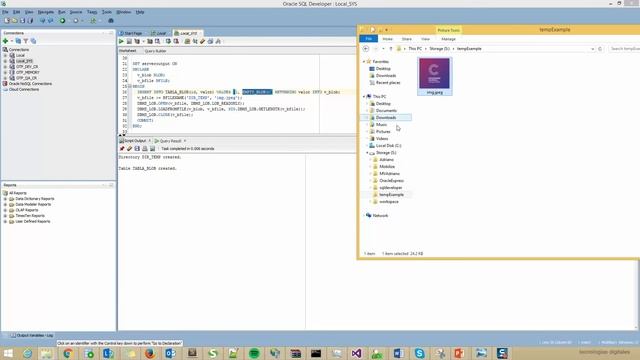The width and height of the screenshot is (640, 360).
Task: Select the img.jpeg thumbnail
Action: coord(435,76)
